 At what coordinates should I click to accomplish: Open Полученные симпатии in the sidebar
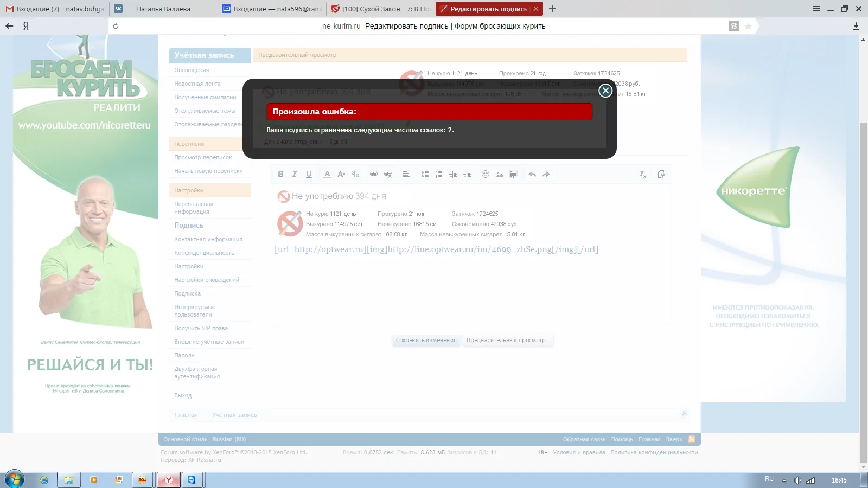tap(205, 97)
